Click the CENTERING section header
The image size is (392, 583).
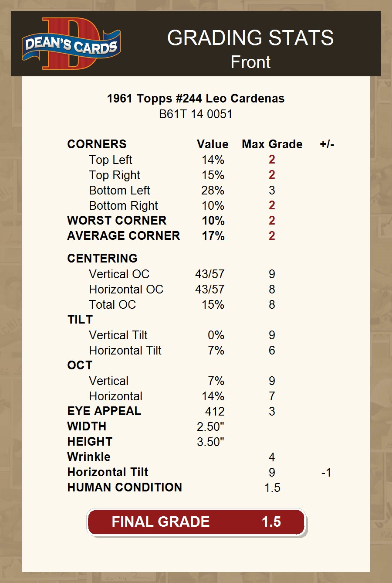(102, 259)
